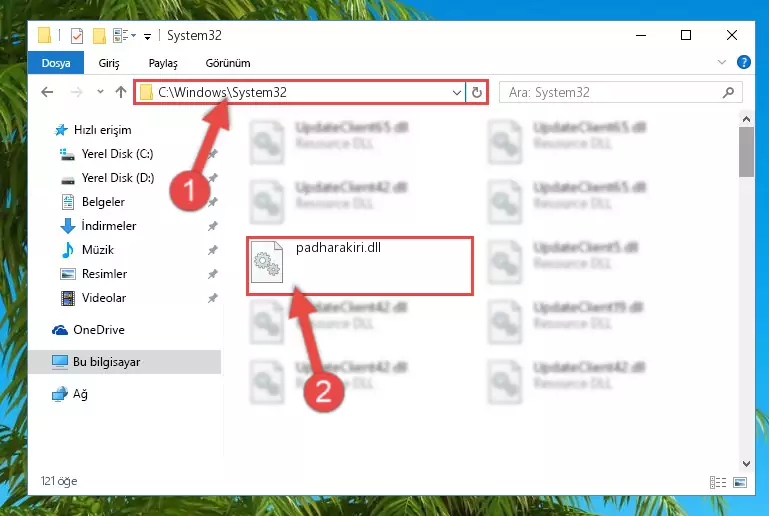This screenshot has height=516, width=769.
Task: Open the Customize Quick Access Toolbar arrow
Action: tap(147, 36)
